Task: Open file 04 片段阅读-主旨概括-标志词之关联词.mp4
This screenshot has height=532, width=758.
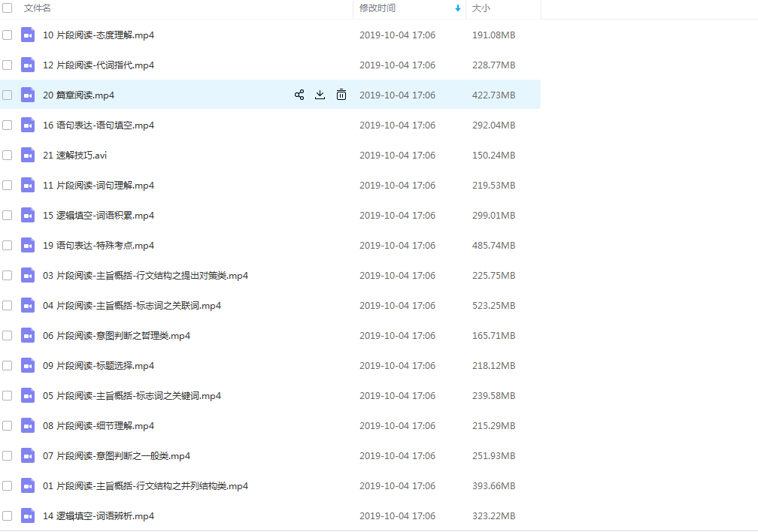Action: tap(132, 305)
